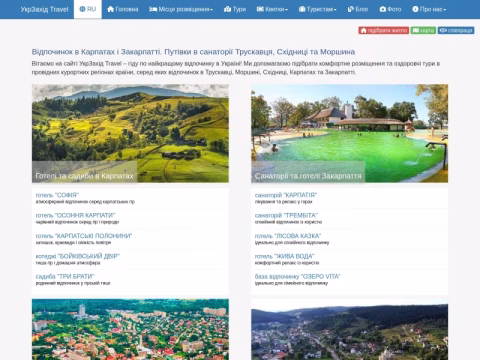Click the blue співпраця button
480x360 pixels.
click(456, 30)
